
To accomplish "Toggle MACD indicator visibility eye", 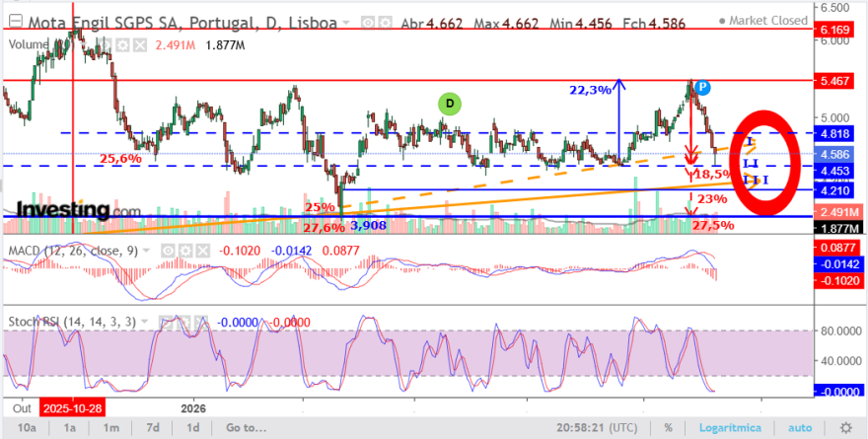I will point(169,251).
